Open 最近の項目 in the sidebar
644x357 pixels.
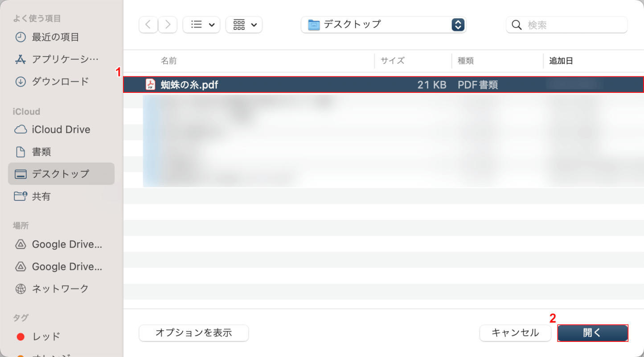coord(61,37)
